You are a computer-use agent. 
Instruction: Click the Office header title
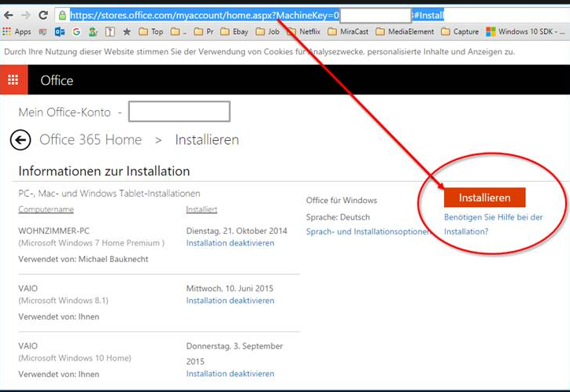tap(57, 80)
